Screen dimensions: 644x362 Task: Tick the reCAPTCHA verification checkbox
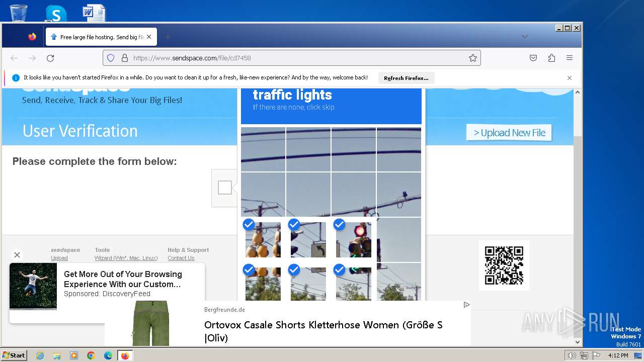[225, 188]
